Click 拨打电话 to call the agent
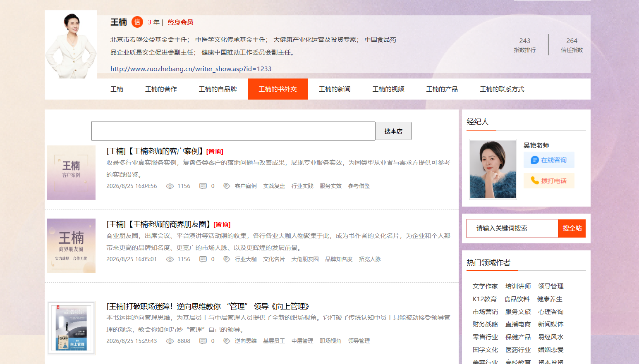639x364 pixels. click(549, 181)
